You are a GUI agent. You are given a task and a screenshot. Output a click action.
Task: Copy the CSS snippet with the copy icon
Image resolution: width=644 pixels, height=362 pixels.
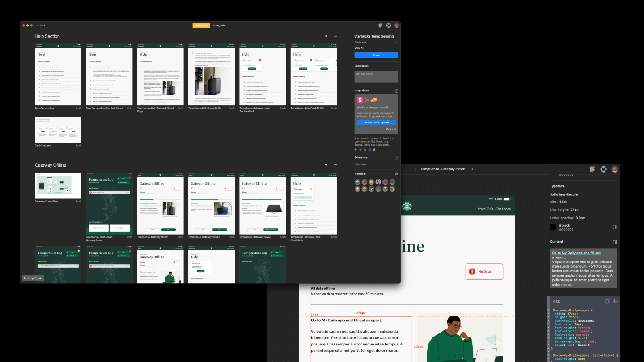(x=607, y=302)
